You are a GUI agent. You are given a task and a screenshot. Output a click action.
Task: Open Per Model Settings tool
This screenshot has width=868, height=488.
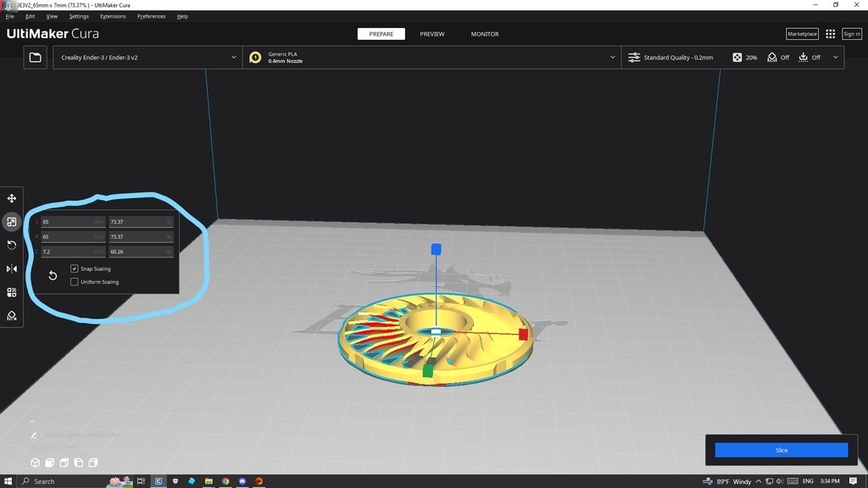tap(12, 292)
